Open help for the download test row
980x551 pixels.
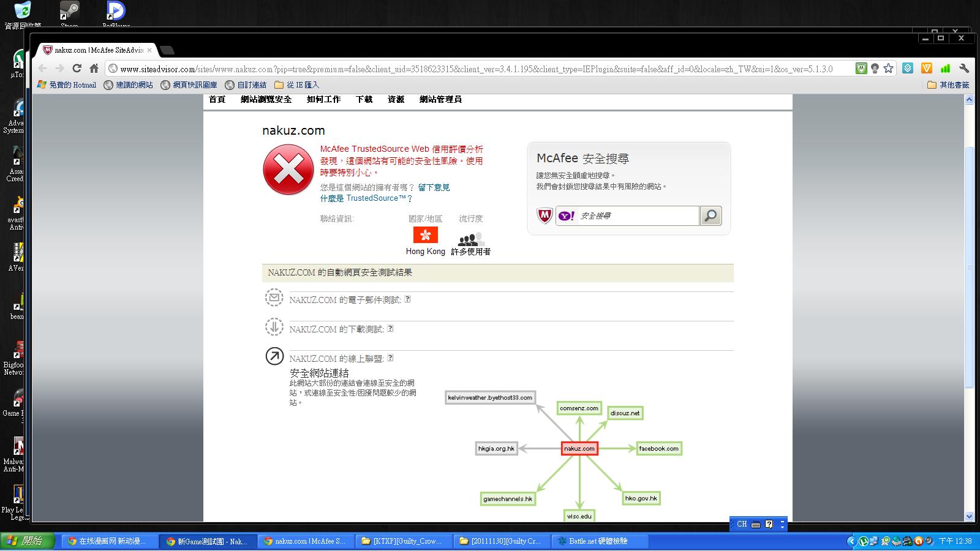pos(390,329)
